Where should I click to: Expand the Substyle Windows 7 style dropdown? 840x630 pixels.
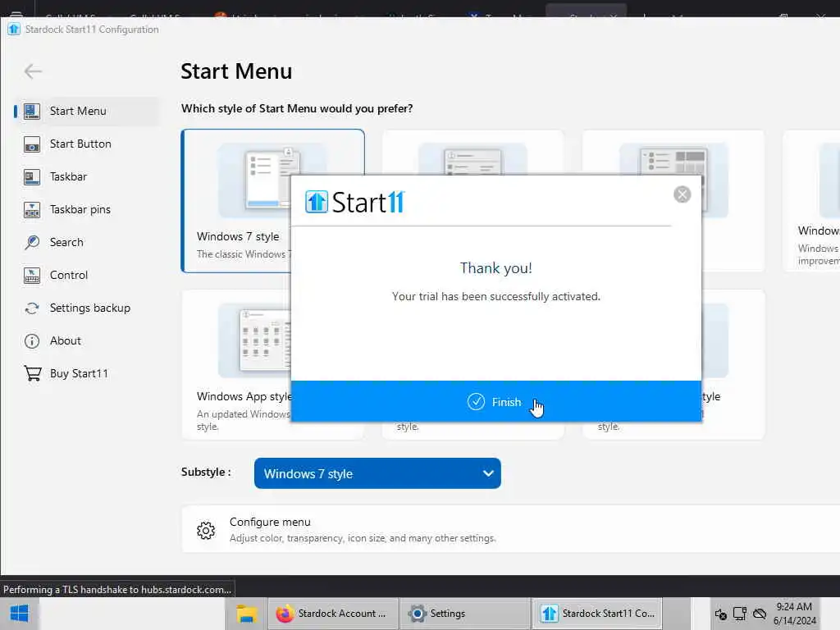click(377, 473)
